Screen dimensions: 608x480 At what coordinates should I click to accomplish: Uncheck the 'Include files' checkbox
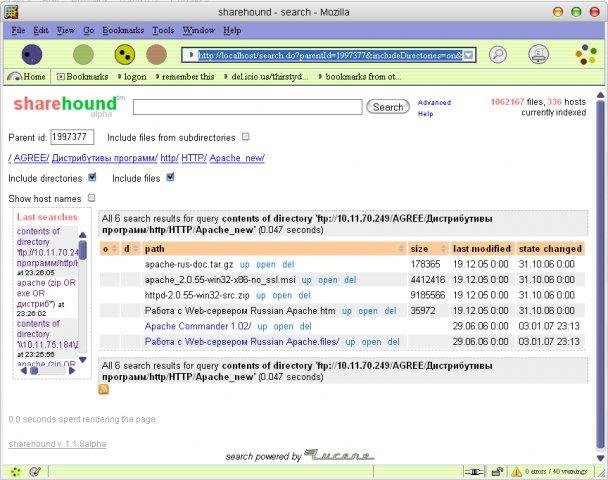coord(170,177)
